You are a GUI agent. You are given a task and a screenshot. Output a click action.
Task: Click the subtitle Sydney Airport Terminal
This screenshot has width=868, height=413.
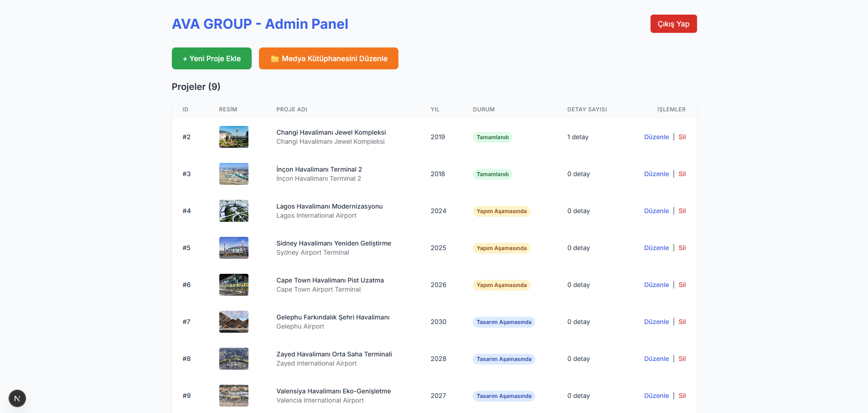tap(313, 252)
